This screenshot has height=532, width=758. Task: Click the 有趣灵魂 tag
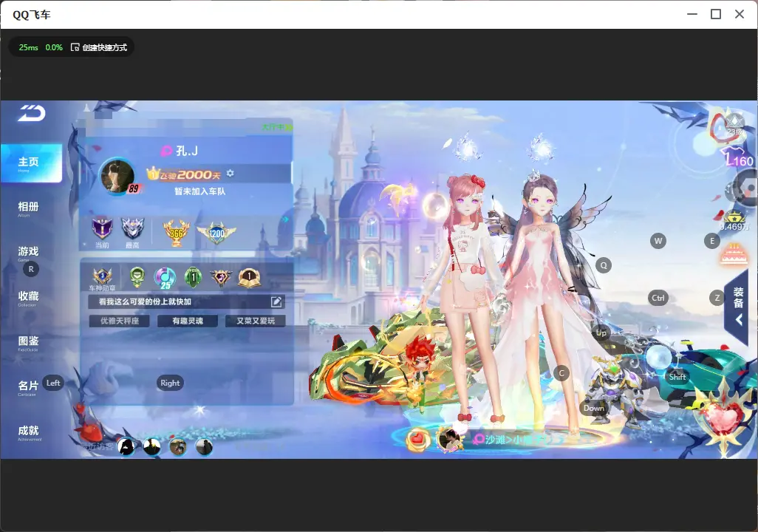click(x=188, y=321)
